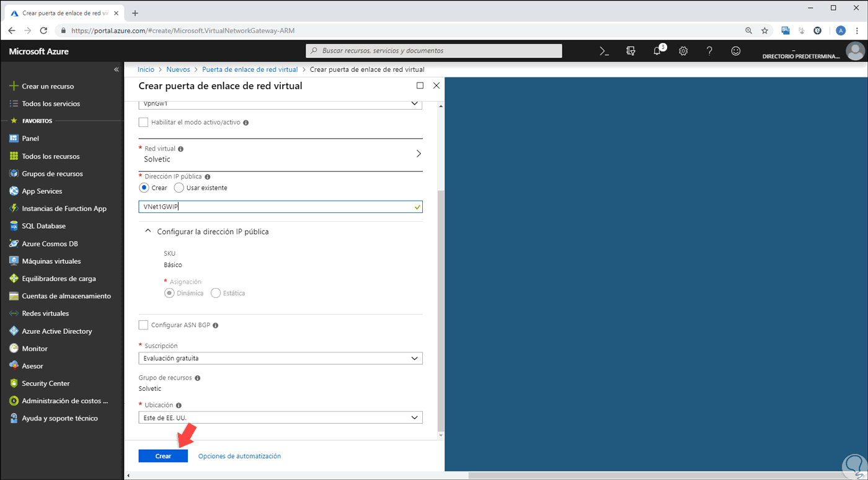Open the Ubicación dropdown
868x480 pixels.
[280, 417]
